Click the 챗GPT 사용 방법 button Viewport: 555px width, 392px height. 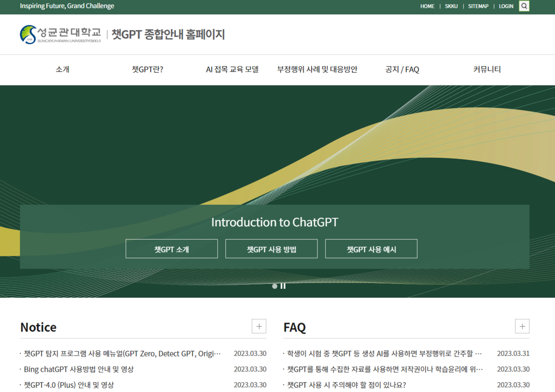271,249
